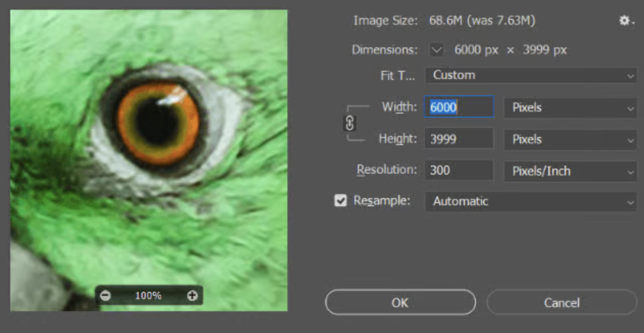The image size is (644, 333).
Task: Click the Width input field
Action: tap(459, 107)
